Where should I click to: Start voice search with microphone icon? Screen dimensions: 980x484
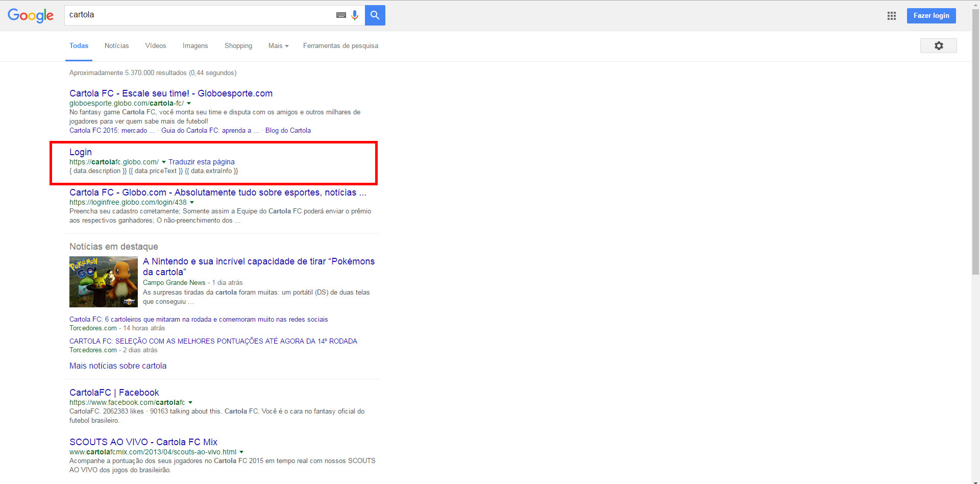point(355,15)
